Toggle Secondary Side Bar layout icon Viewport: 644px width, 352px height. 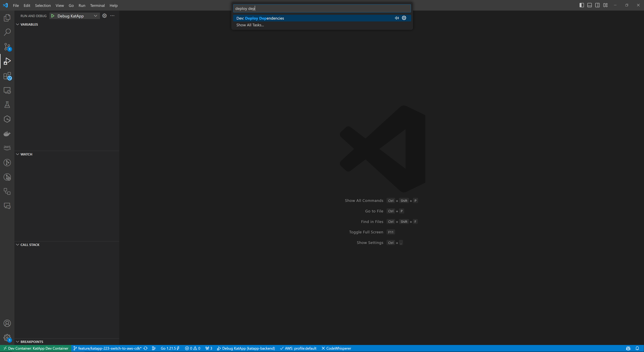point(598,5)
